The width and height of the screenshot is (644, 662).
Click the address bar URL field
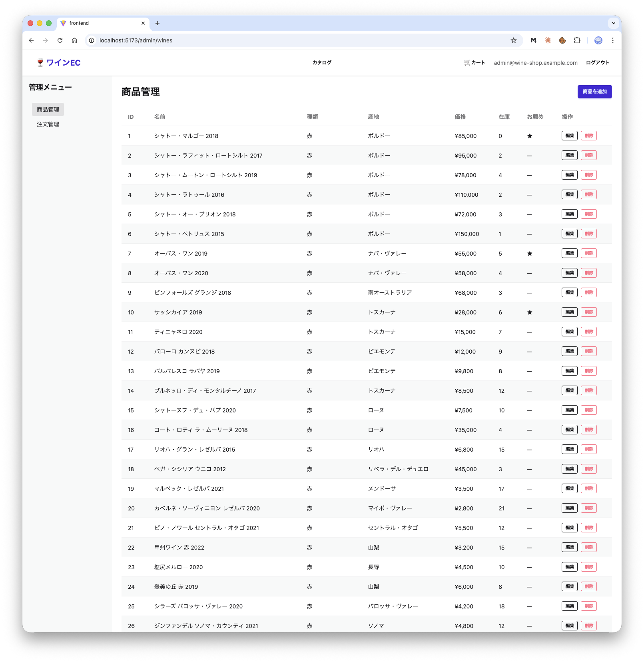[280, 40]
